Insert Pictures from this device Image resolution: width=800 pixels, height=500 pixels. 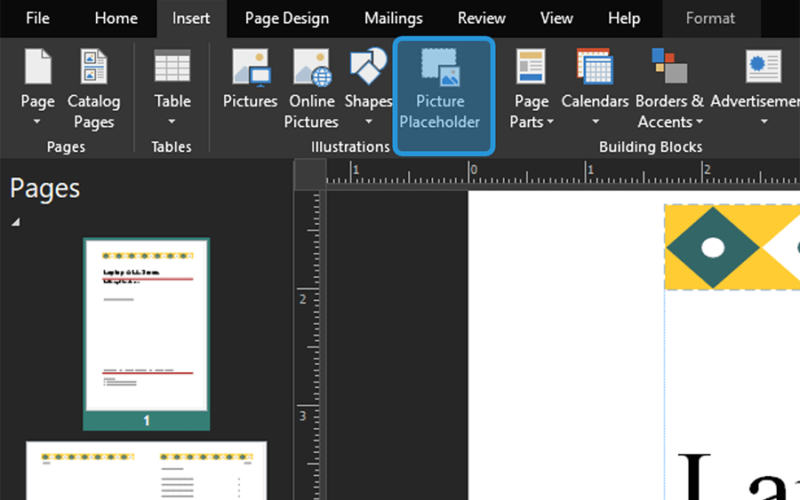[250, 79]
